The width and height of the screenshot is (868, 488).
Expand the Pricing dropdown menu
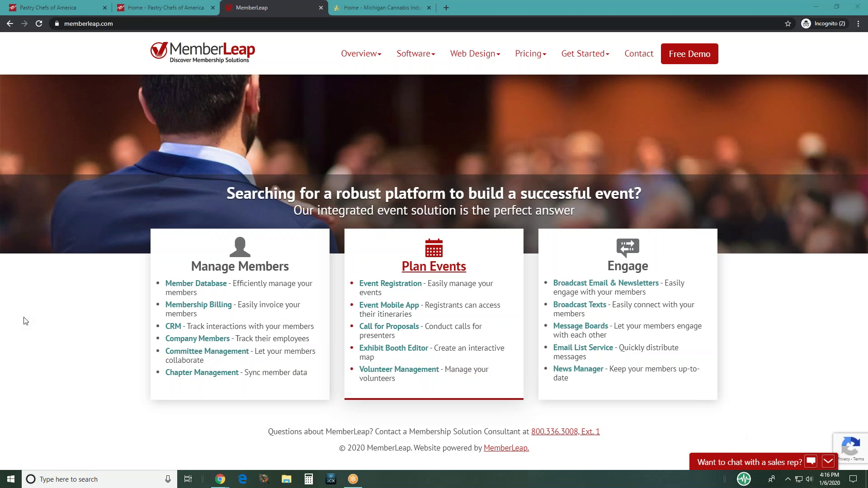click(531, 53)
